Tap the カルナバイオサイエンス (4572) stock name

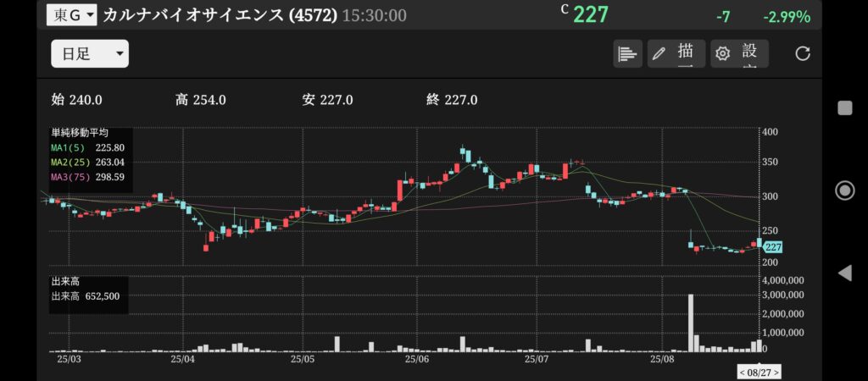[x=220, y=15]
